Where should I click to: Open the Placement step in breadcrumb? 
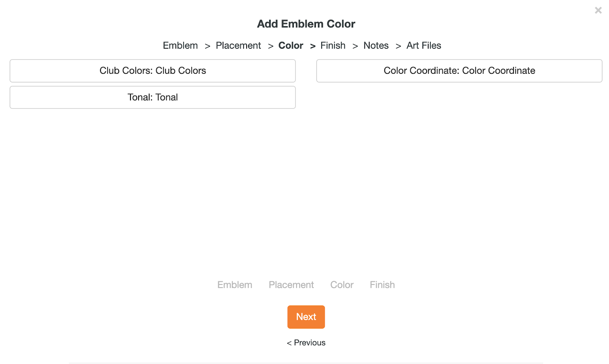[238, 46]
